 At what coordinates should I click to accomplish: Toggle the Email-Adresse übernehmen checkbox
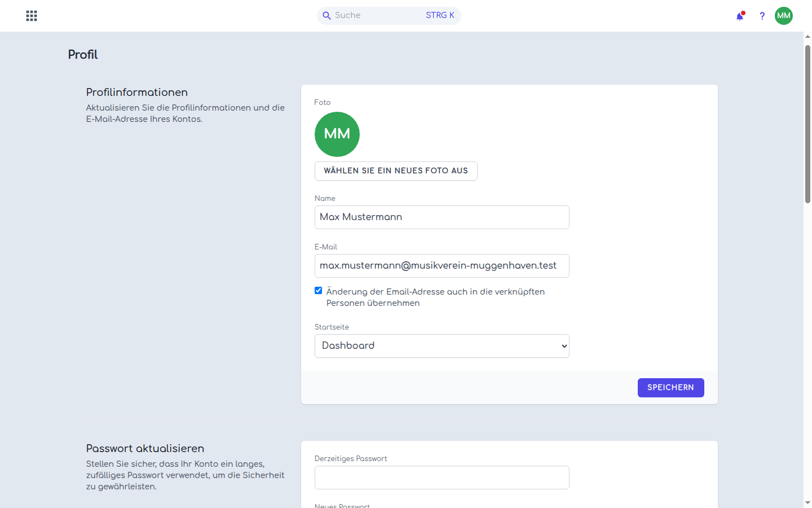tap(318, 291)
